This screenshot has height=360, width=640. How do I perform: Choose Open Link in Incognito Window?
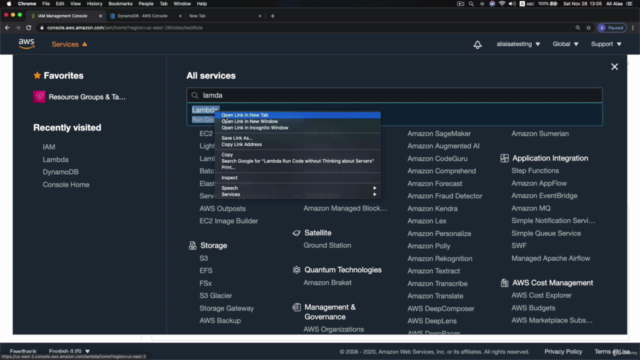tap(298, 128)
